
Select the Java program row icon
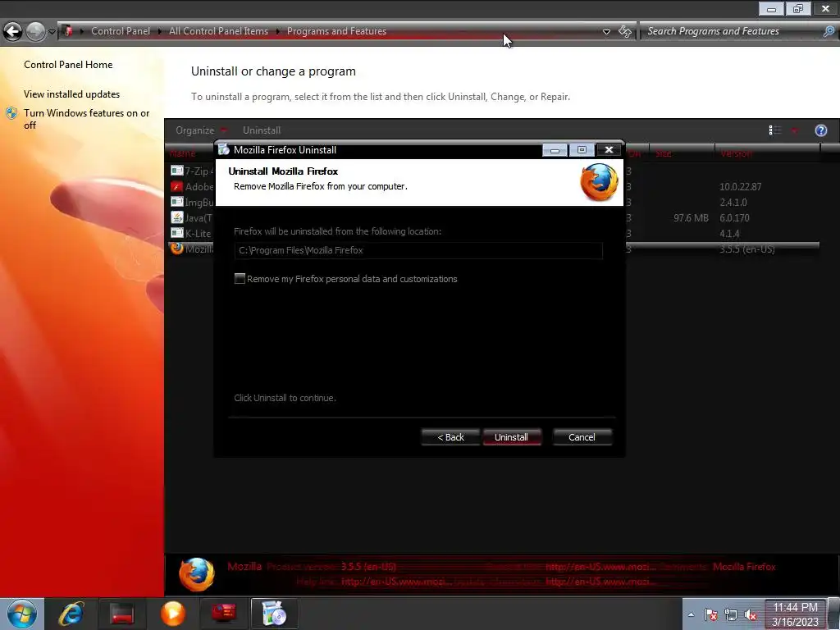(x=176, y=217)
